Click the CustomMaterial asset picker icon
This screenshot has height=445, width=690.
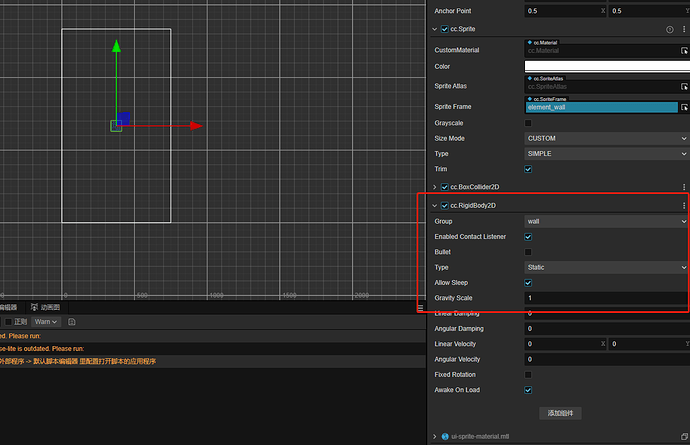tap(684, 51)
